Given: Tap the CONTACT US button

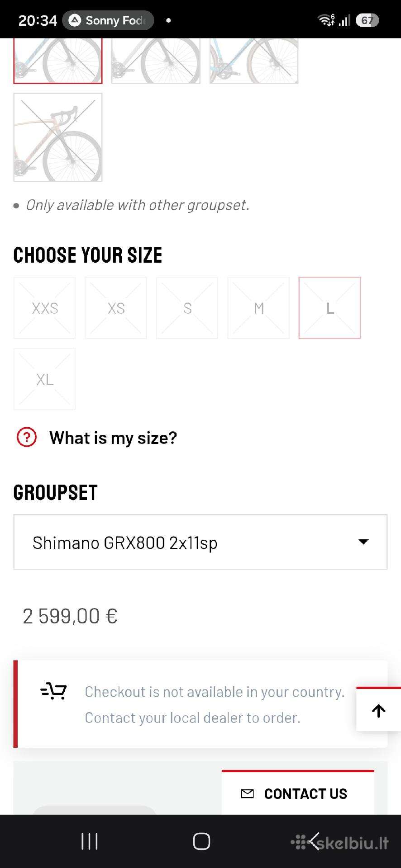Looking at the screenshot, I should point(298,793).
